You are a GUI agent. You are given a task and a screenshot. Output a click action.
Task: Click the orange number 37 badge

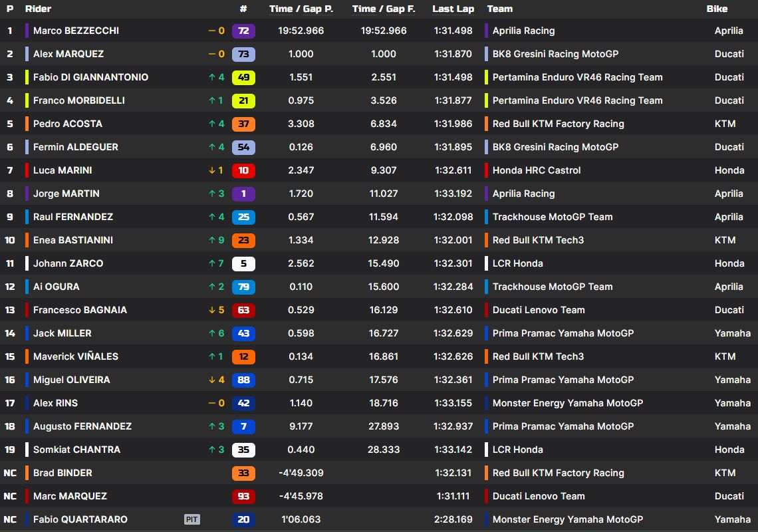[243, 124]
